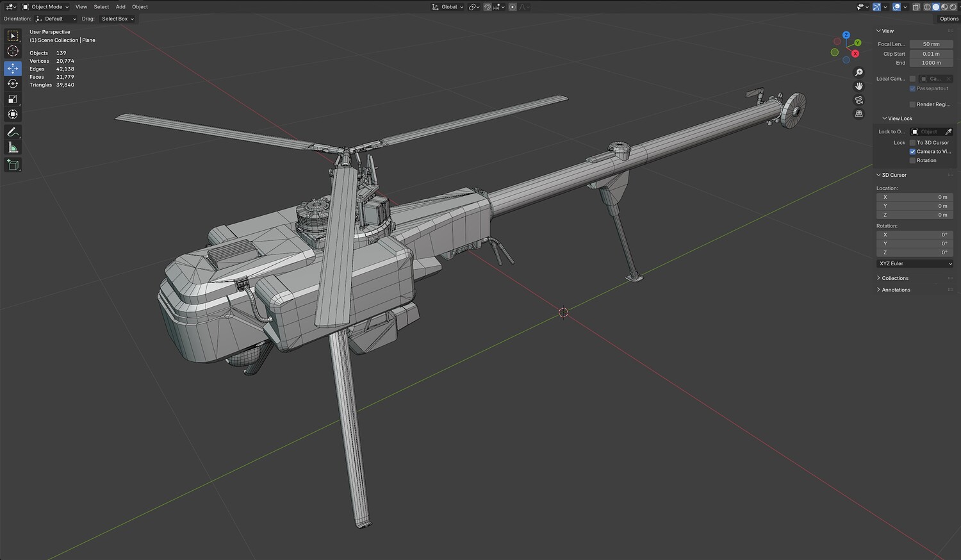Toggle the camera view icon
Screen dimensions: 961x560
click(x=859, y=100)
